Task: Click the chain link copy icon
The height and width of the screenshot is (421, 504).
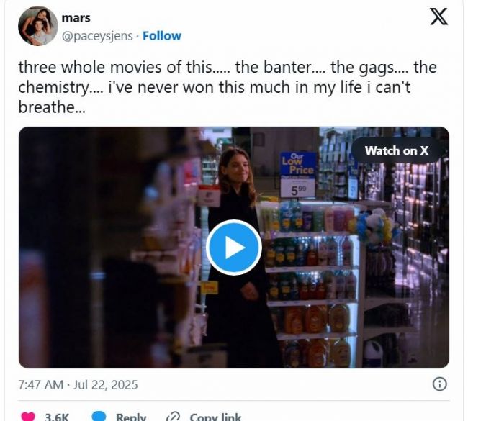Action: tap(174, 417)
